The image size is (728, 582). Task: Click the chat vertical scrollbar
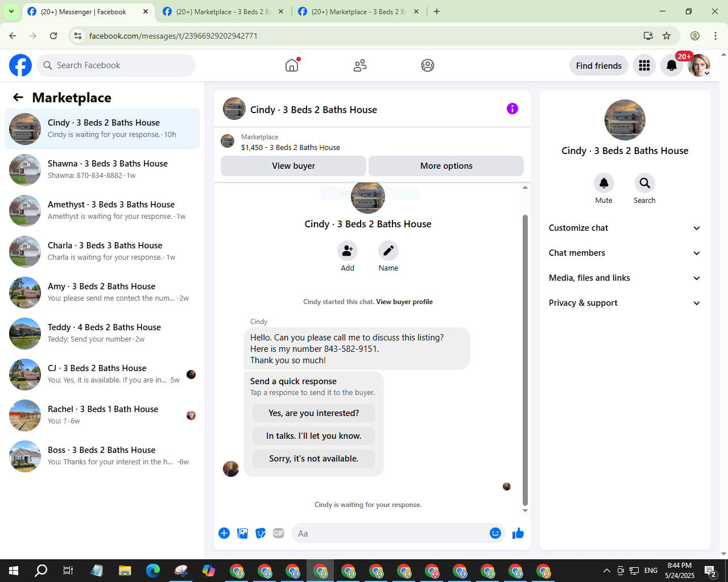525,360
